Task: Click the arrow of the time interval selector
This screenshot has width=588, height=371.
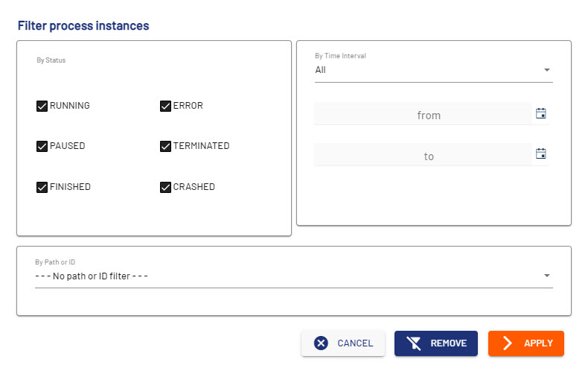Action: 547,70
